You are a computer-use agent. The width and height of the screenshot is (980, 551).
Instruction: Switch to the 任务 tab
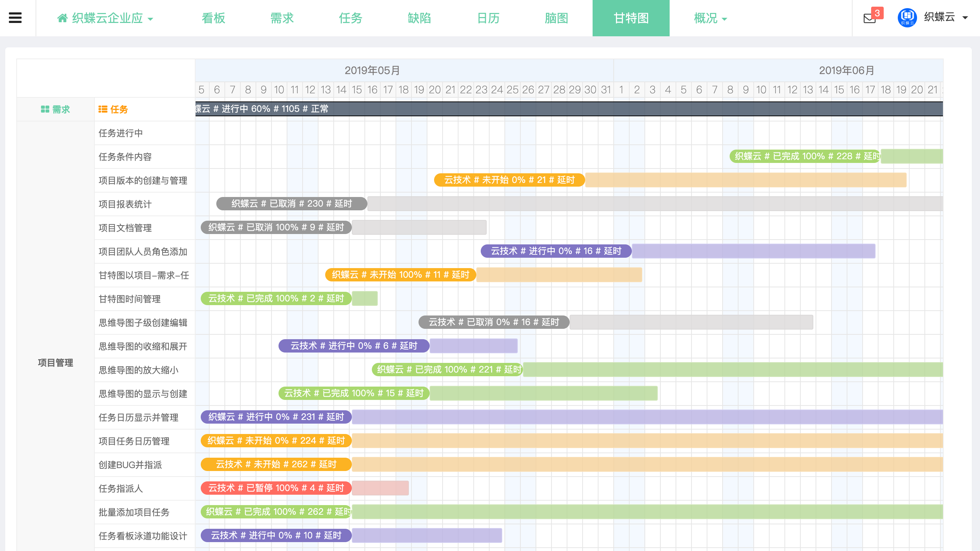(x=350, y=18)
